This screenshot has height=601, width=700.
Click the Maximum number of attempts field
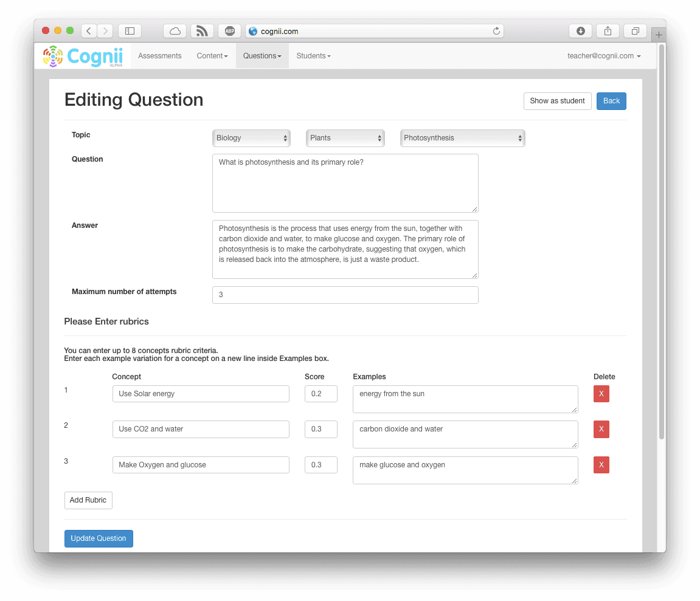pos(345,295)
